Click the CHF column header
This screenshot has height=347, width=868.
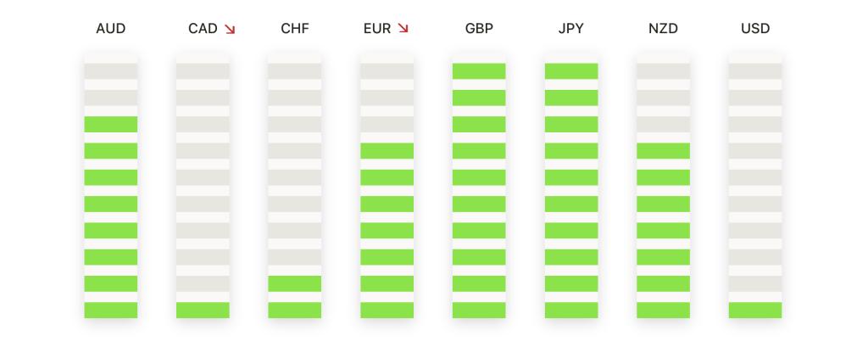(x=295, y=29)
